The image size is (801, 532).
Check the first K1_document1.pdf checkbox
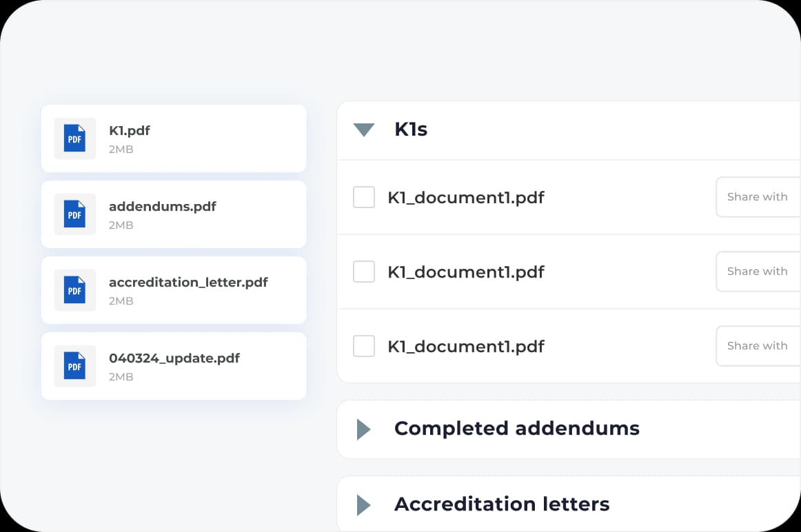pos(363,197)
